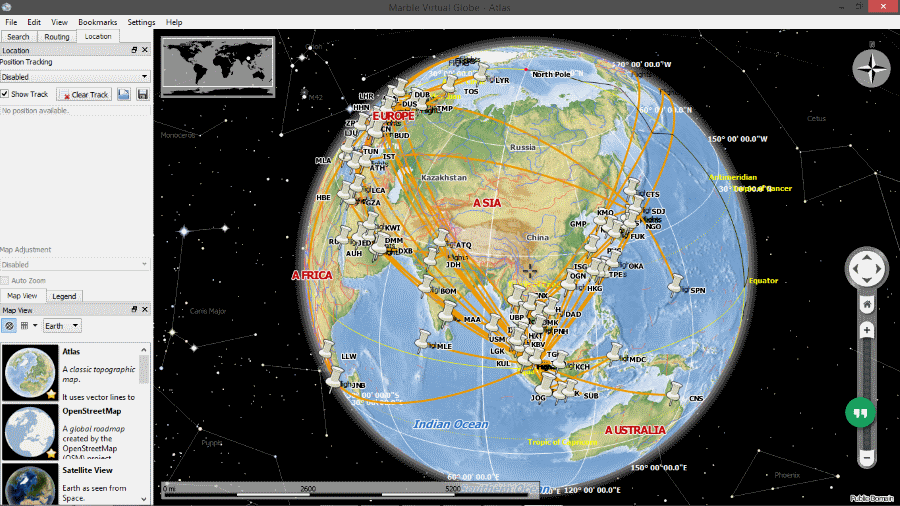This screenshot has height=506, width=900.
Task: Click the CTS pushpin marker
Action: (632, 188)
